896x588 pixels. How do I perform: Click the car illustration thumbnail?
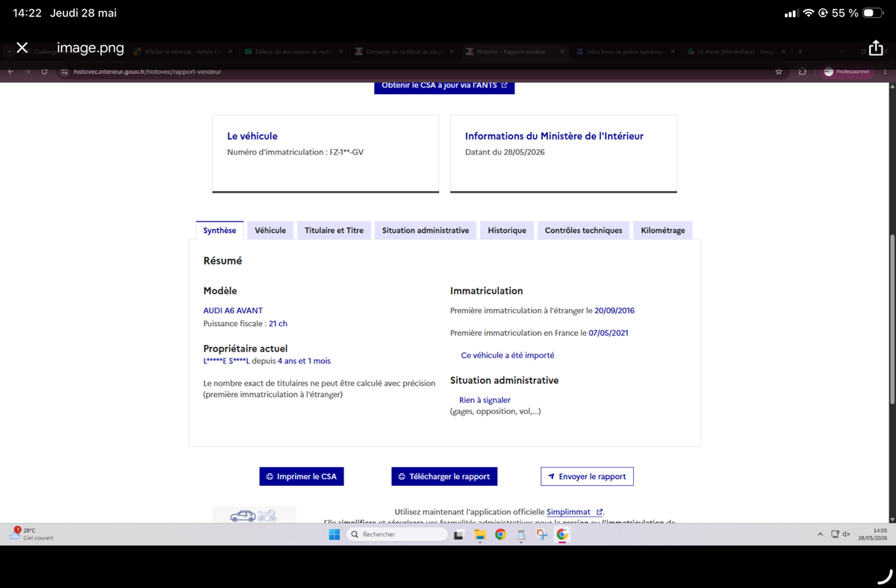coord(254,515)
